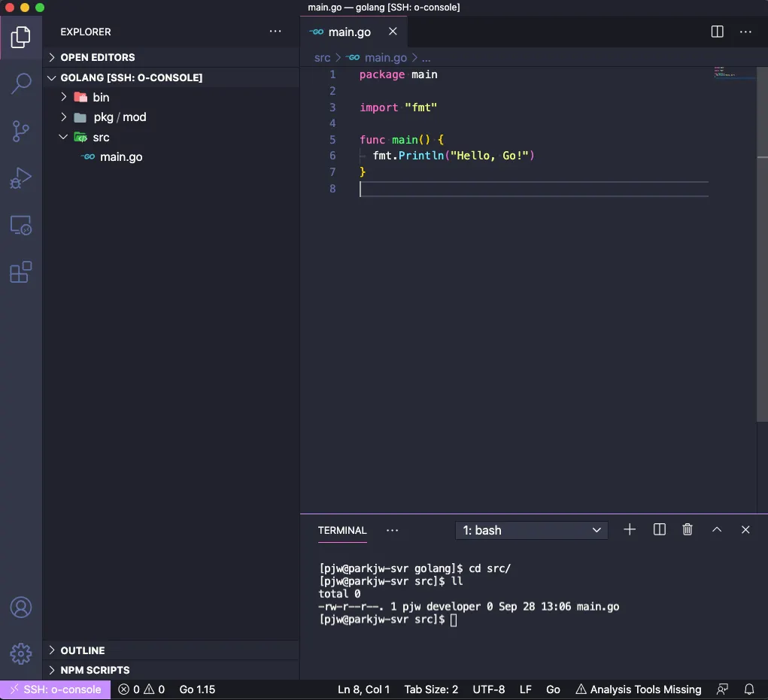768x700 pixels.
Task: Change Tab Size: 2 indentation setting
Action: 431,689
